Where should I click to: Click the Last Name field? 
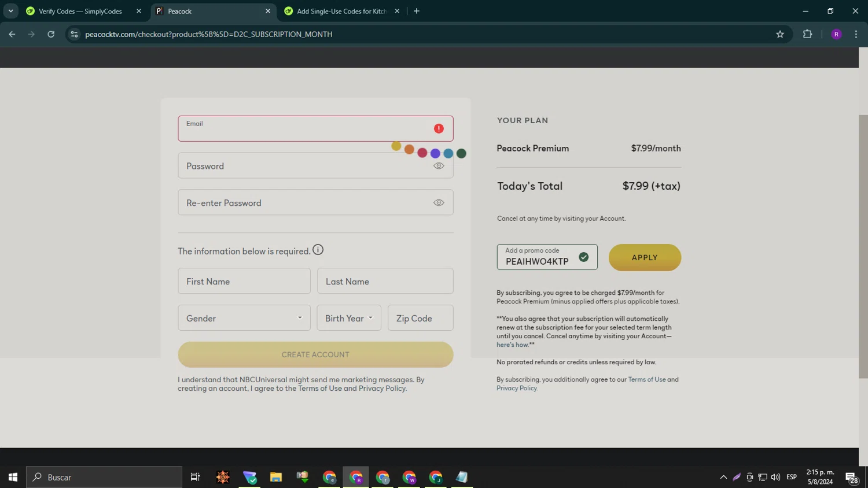pyautogui.click(x=385, y=282)
